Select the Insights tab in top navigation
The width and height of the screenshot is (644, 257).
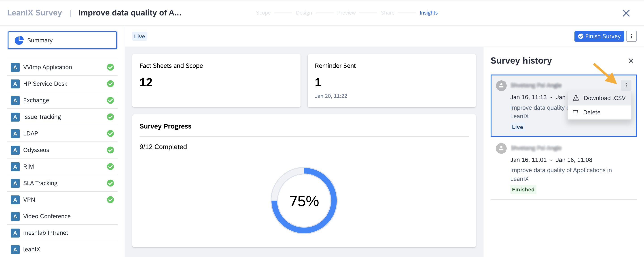click(429, 12)
